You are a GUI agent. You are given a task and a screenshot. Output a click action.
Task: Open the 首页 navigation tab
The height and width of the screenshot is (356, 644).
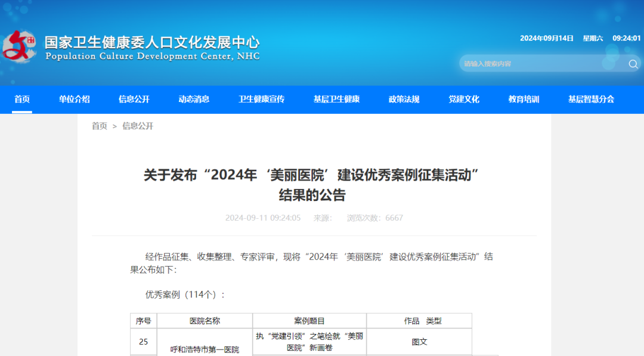(22, 100)
